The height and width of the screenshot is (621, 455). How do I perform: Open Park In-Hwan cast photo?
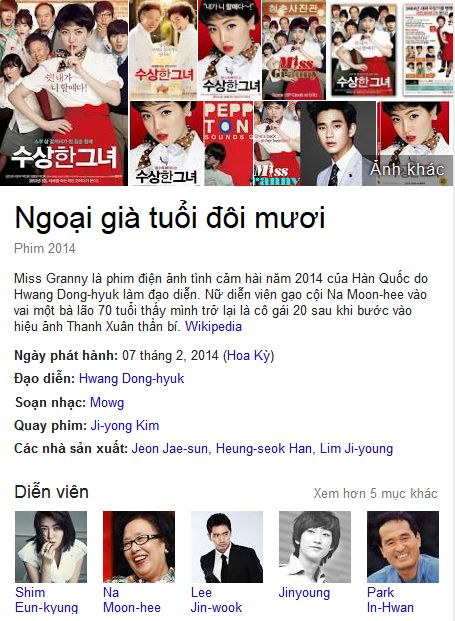point(403,547)
